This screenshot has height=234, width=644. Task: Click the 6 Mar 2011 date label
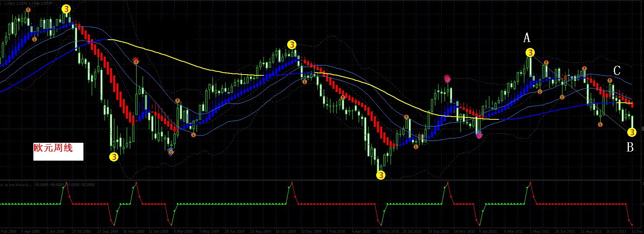point(514,231)
